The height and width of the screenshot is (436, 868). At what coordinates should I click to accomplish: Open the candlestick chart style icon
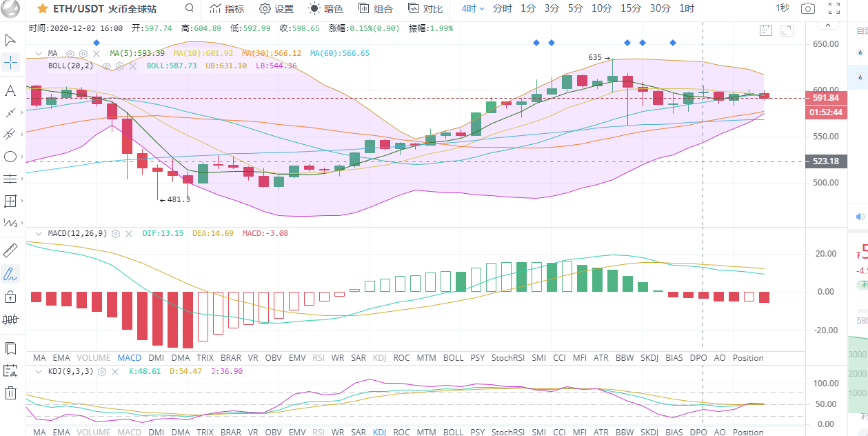click(x=10, y=319)
